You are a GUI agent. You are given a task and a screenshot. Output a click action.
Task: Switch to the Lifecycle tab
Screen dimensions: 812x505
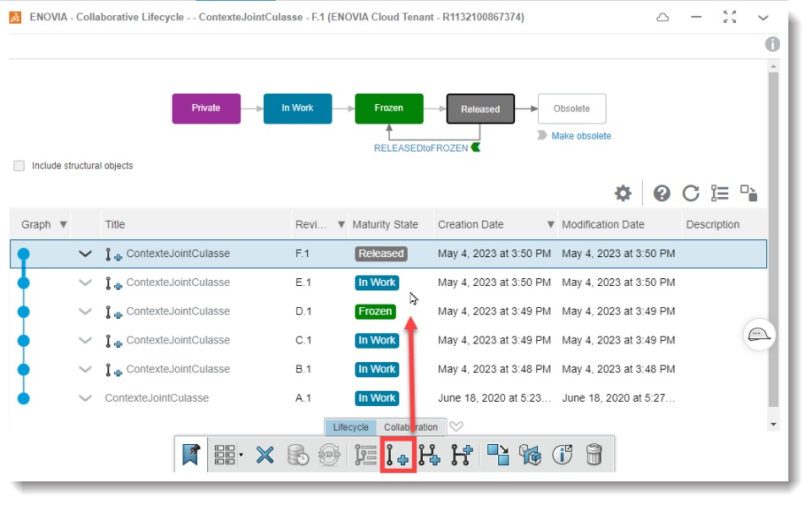tap(350, 427)
